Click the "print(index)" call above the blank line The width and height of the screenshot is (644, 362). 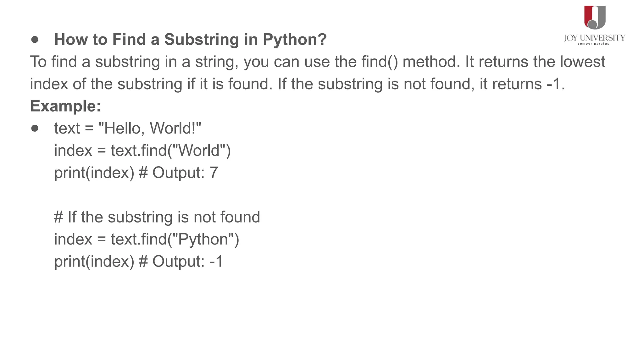click(94, 173)
